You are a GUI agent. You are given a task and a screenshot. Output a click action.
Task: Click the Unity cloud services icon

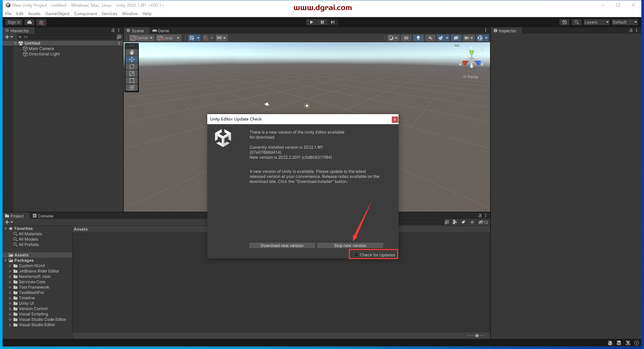coord(29,22)
